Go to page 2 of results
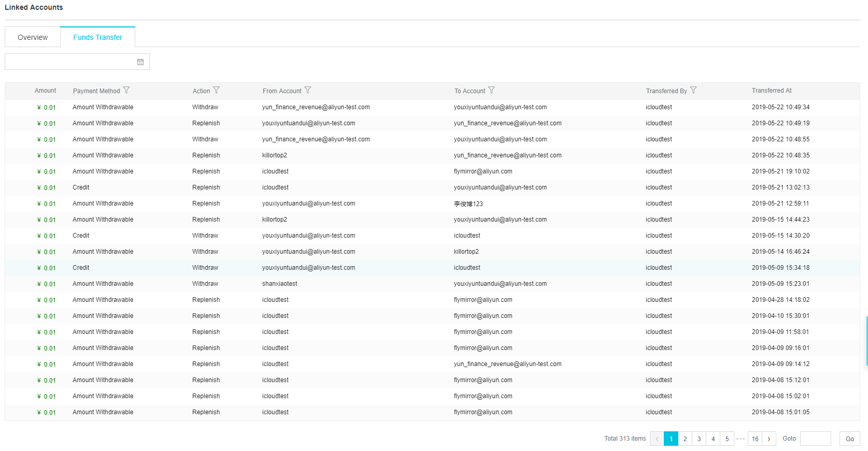 (x=685, y=439)
